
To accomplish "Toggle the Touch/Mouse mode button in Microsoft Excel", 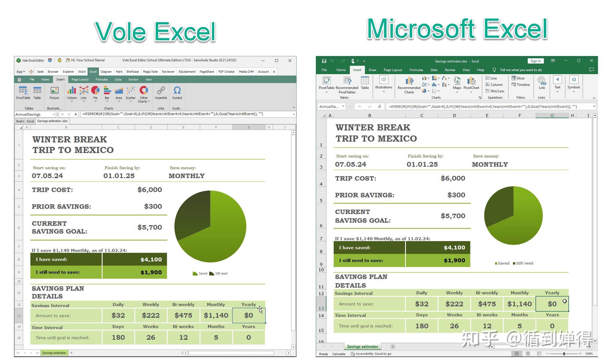I will pyautogui.click(x=353, y=61).
